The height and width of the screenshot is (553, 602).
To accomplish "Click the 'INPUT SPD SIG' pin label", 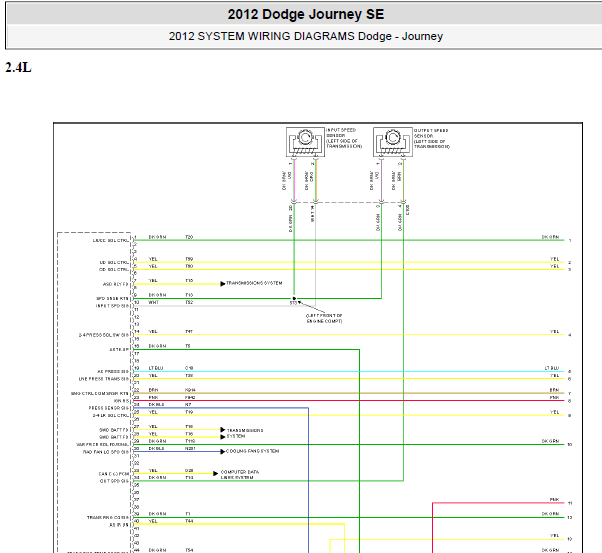I will pyautogui.click(x=112, y=306).
